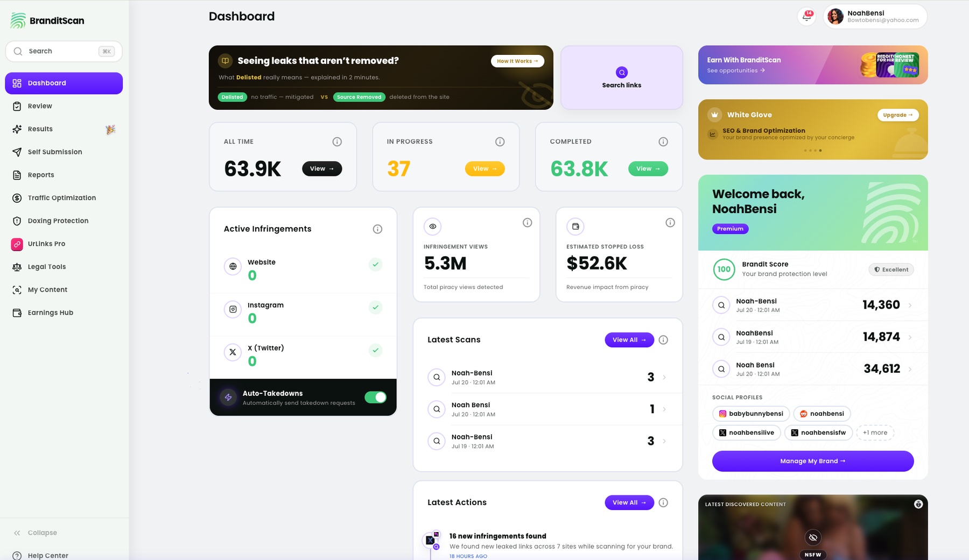Collapse the sidebar with Collapse chevrons
The width and height of the screenshot is (969, 560).
[17, 533]
